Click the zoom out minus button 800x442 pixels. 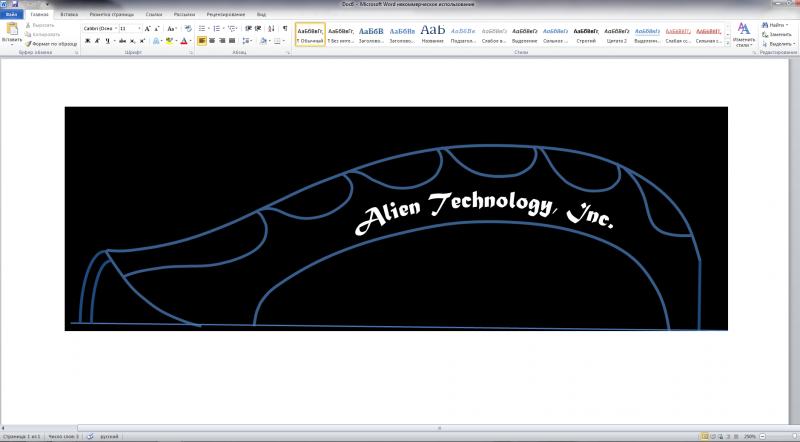[x=763, y=436]
